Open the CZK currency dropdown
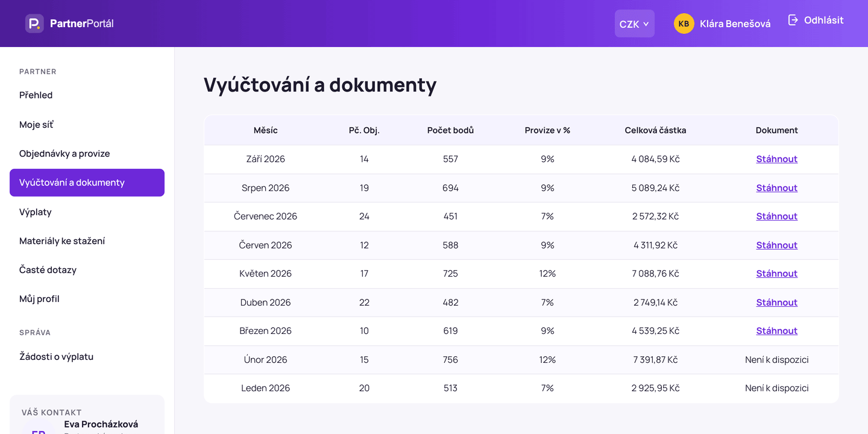868x434 pixels. (634, 24)
